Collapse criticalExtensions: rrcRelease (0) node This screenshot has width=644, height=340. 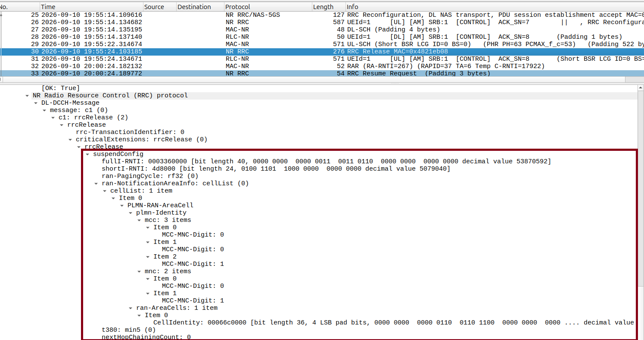71,140
